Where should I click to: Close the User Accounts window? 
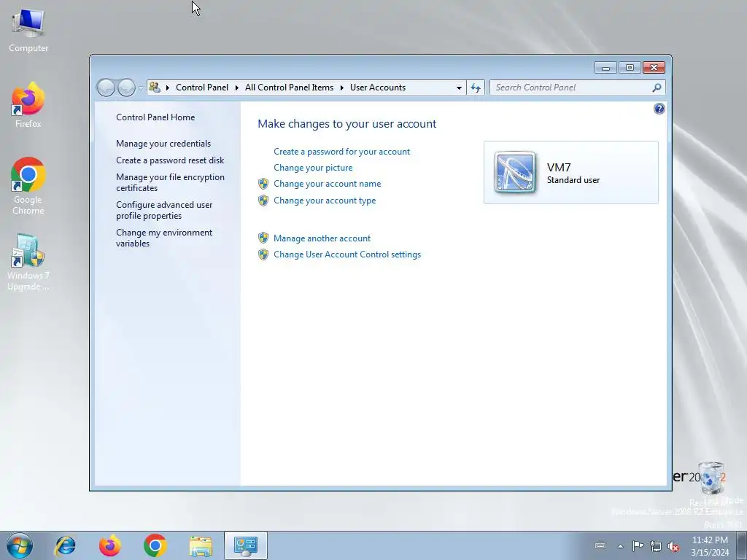[x=654, y=68]
